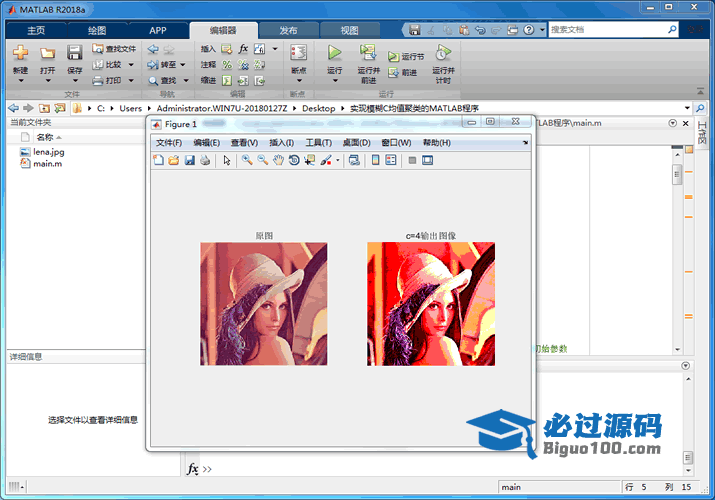This screenshot has width=715, height=500.
Task: Expand the Print (打印) dropdown
Action: (x=130, y=80)
